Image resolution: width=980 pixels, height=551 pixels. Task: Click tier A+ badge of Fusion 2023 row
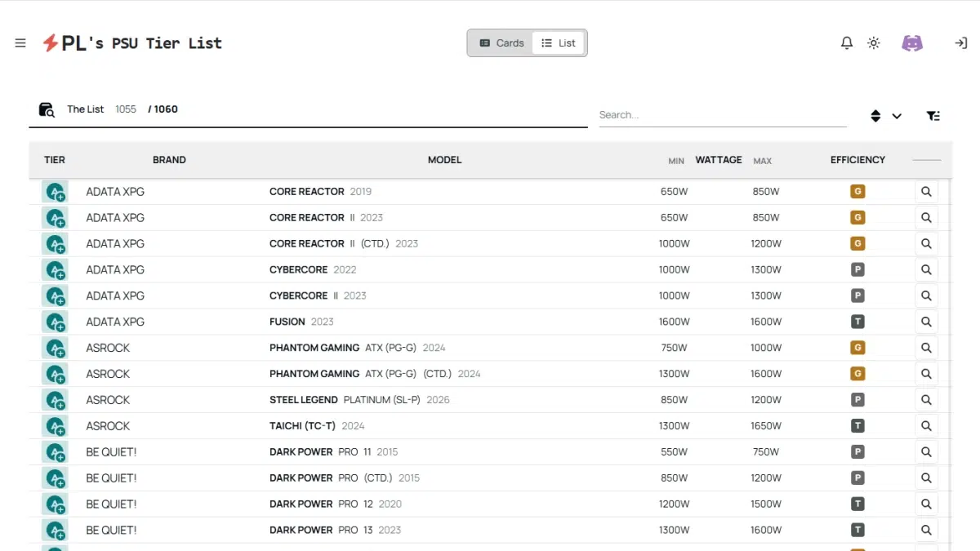[x=56, y=322]
